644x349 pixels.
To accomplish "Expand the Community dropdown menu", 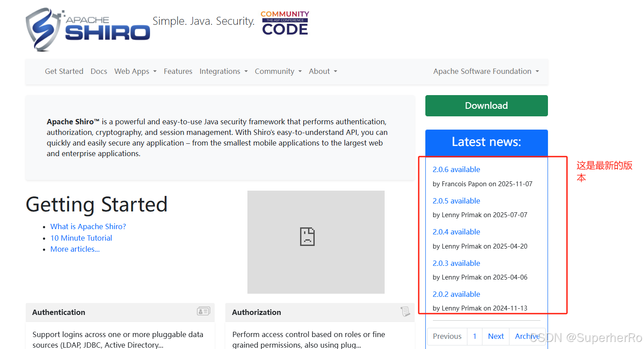I will pyautogui.click(x=278, y=71).
